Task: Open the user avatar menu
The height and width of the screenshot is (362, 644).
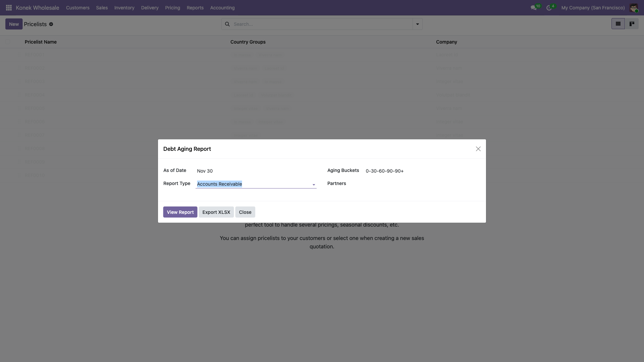Action: [633, 8]
